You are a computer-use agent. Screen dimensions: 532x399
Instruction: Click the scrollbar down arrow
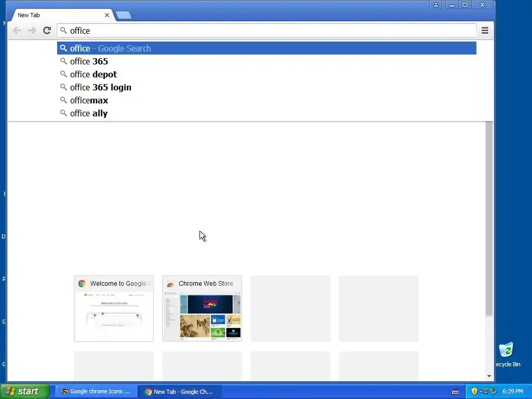489,376
